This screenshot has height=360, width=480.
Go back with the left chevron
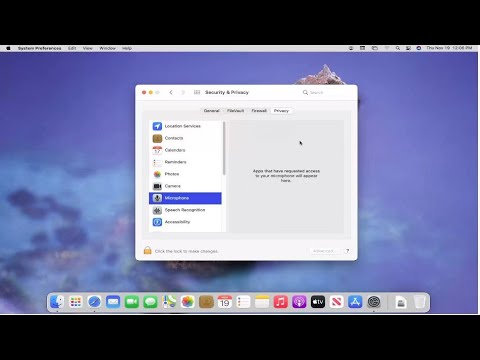pos(171,92)
